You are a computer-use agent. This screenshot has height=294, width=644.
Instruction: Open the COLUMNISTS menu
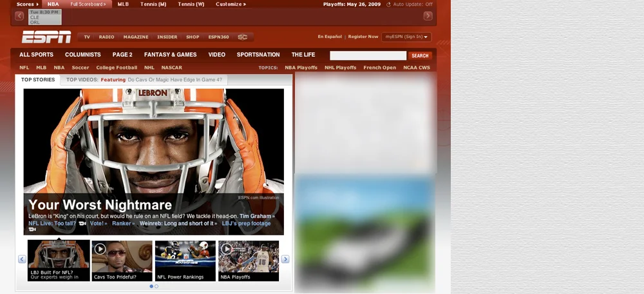click(82, 55)
